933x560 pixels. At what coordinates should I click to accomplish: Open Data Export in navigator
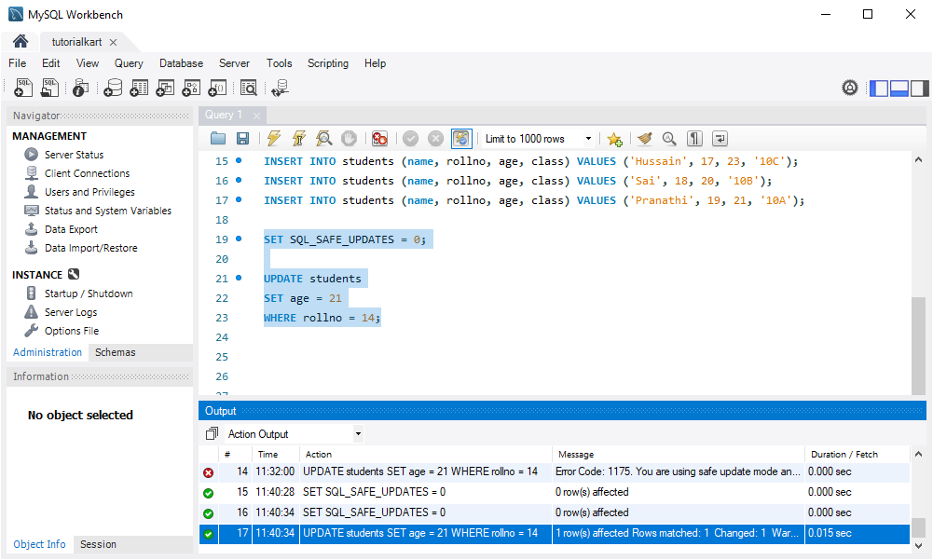coord(71,229)
